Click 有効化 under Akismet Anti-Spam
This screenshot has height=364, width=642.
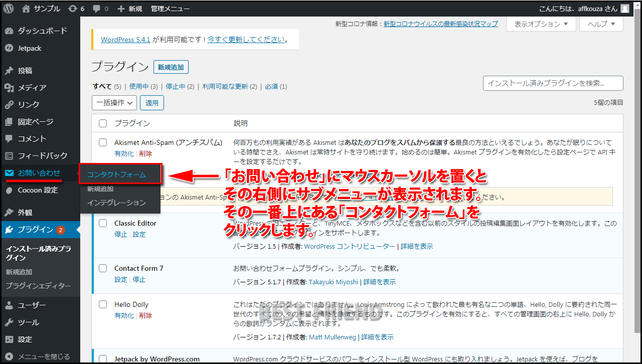(124, 153)
